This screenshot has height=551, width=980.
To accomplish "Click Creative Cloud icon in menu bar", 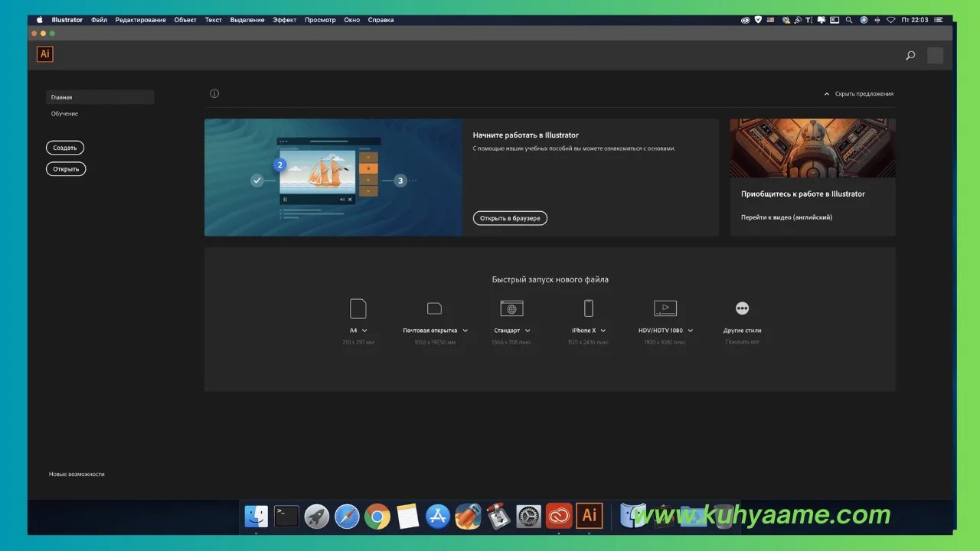I will pyautogui.click(x=745, y=20).
